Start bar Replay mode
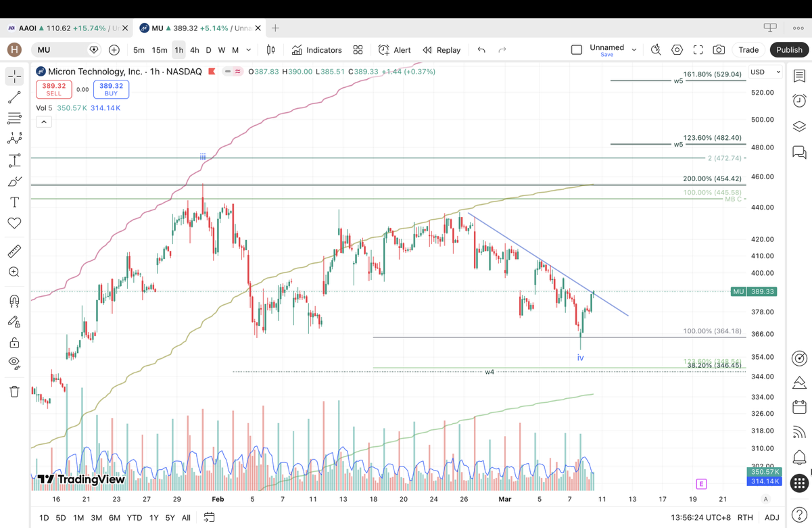Screen dimensions: 812x528 (x=441, y=50)
